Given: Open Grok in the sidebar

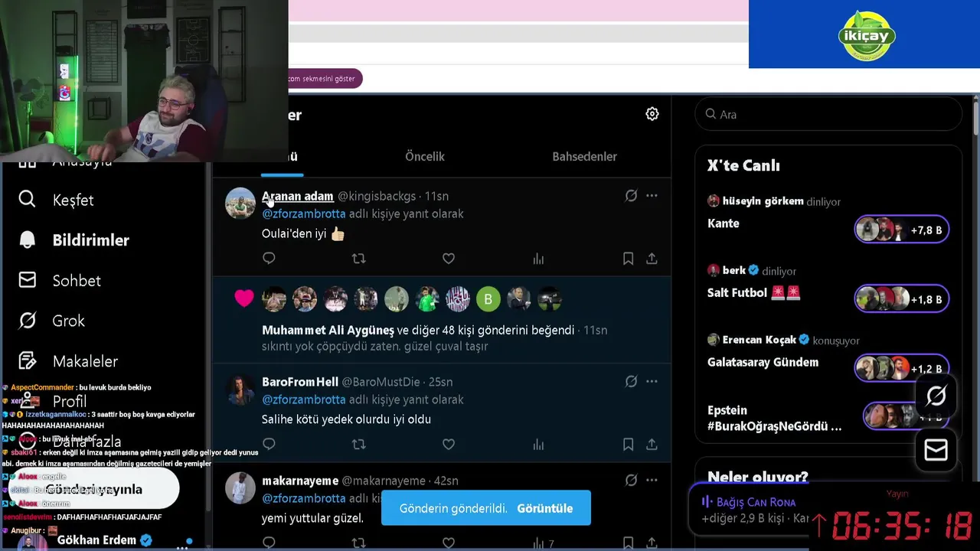Looking at the screenshot, I should [x=68, y=321].
